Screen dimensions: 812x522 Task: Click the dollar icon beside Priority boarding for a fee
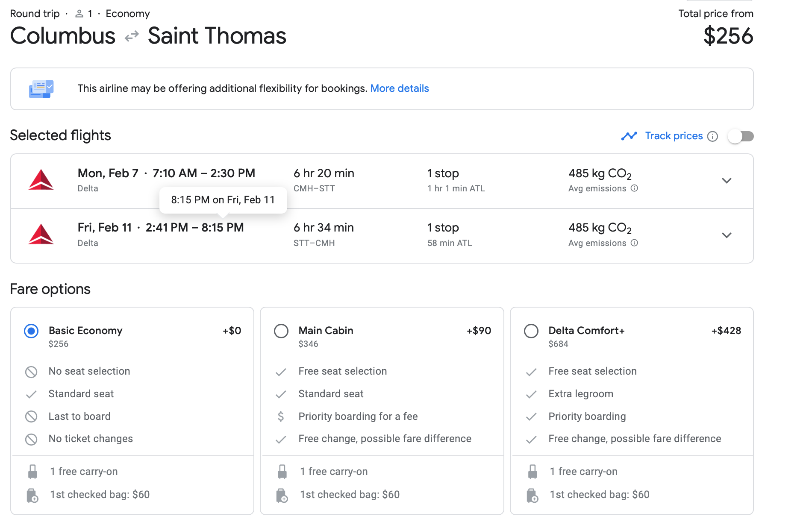[x=281, y=416]
